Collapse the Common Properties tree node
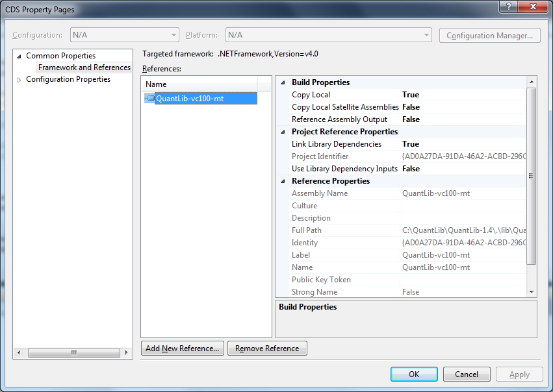Viewport: 553px width, 392px height. coord(19,56)
